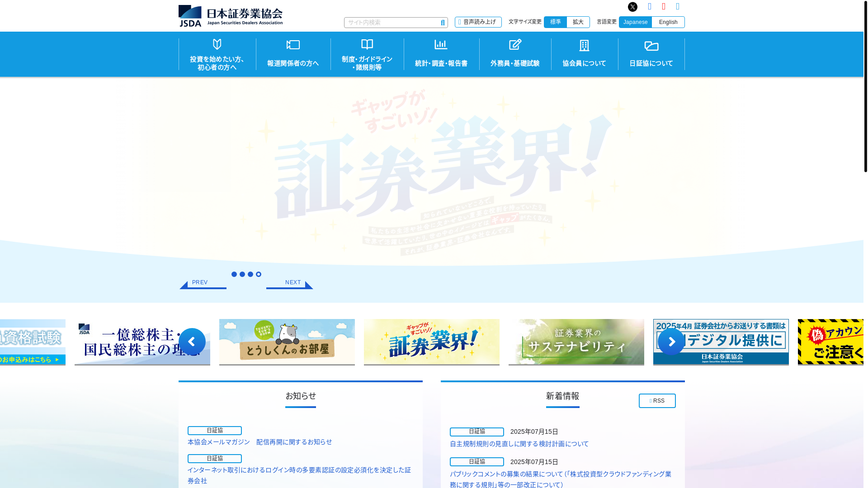Open 日証協について menu
Image resolution: width=868 pixels, height=488 pixels.
651,54
